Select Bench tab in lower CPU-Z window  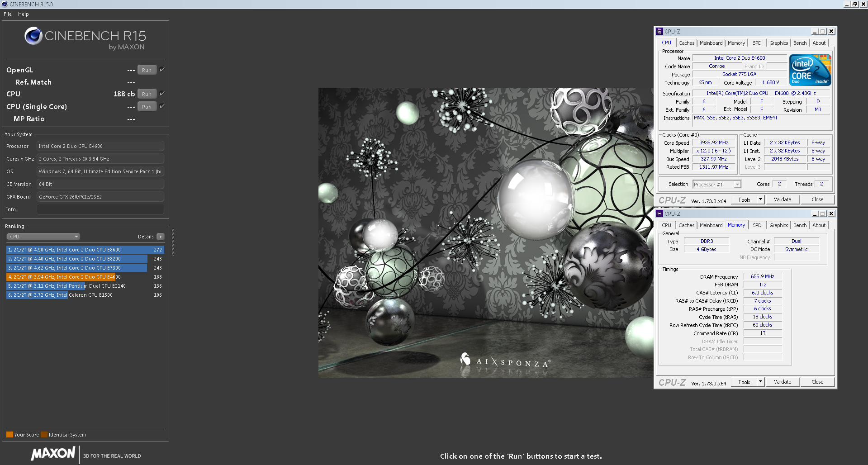click(800, 225)
